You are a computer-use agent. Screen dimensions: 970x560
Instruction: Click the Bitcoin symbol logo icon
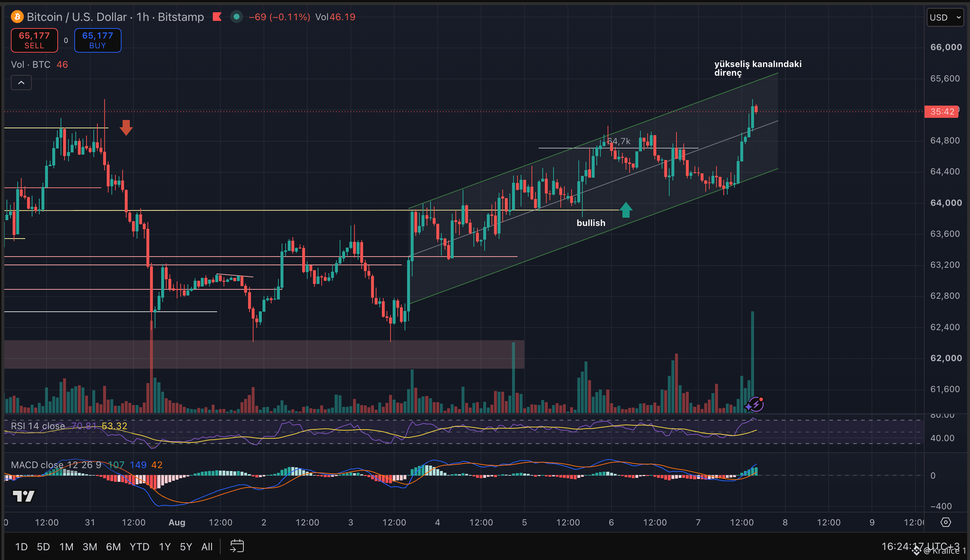(x=17, y=17)
